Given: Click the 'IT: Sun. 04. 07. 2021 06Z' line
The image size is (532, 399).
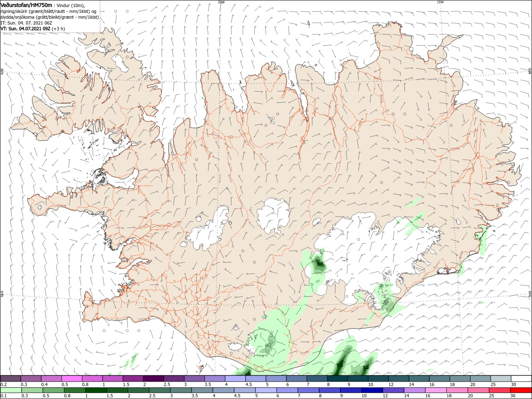Looking at the screenshot, I should tap(26, 23).
